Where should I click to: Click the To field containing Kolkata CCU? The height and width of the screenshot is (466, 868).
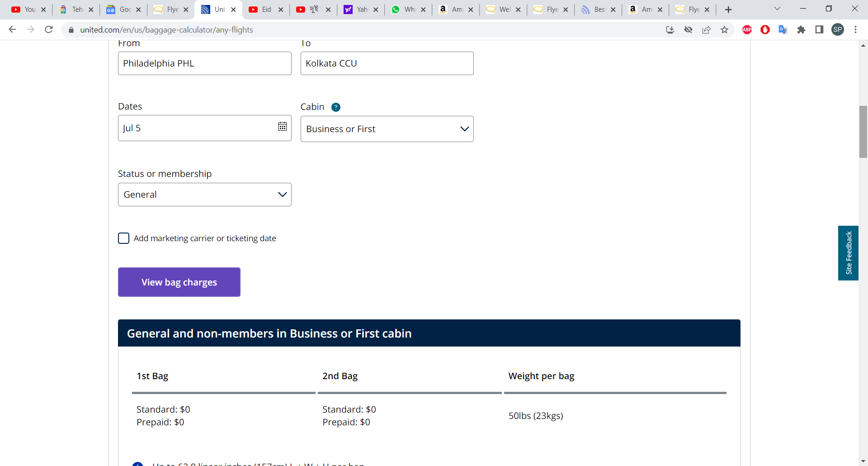click(387, 63)
